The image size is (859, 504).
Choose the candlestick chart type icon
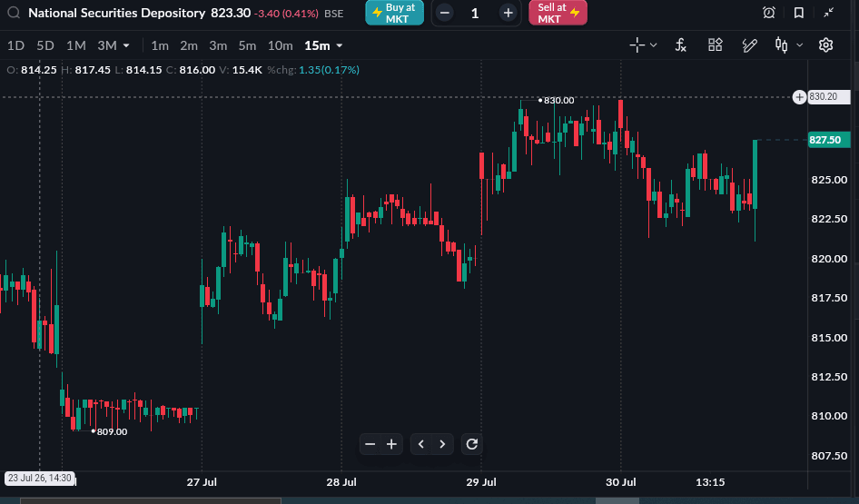782,45
